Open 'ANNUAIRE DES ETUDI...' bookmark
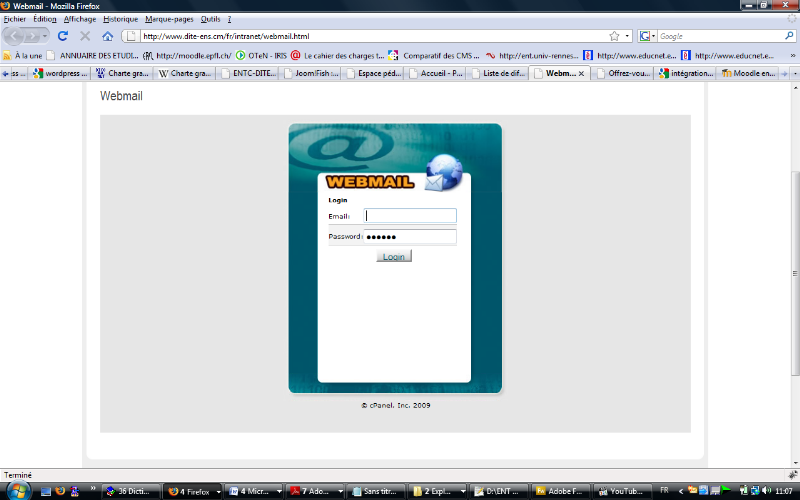This screenshot has width=800, height=500. point(93,56)
